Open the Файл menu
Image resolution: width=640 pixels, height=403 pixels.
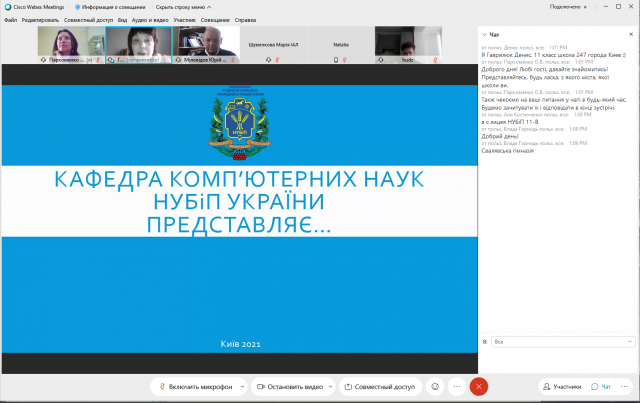point(10,19)
